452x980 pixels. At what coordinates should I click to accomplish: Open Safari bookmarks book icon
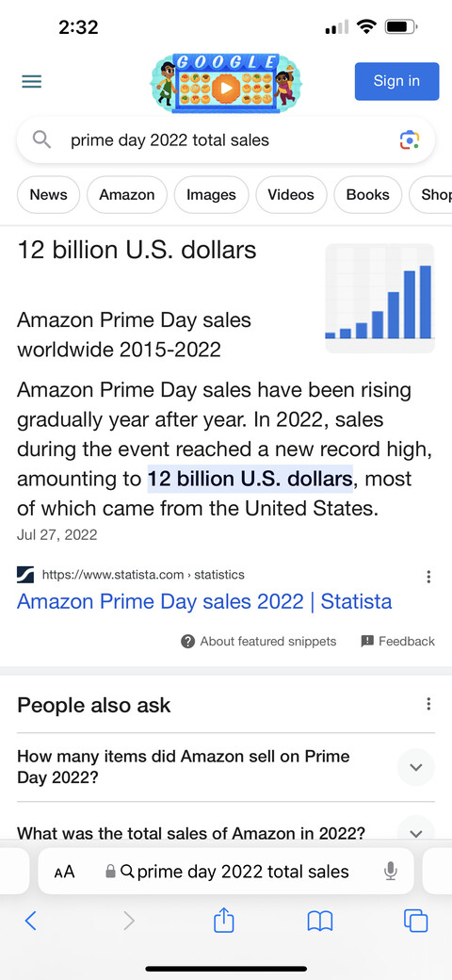pos(320,922)
